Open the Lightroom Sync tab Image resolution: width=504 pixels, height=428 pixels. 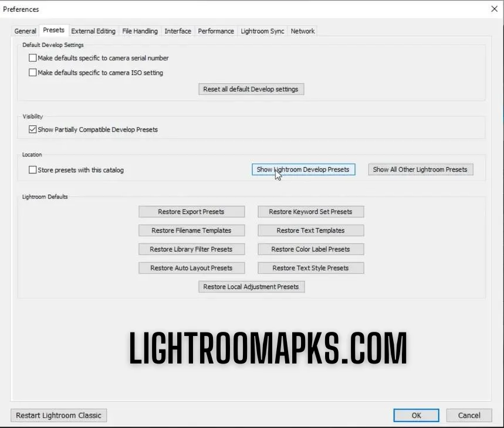point(262,31)
